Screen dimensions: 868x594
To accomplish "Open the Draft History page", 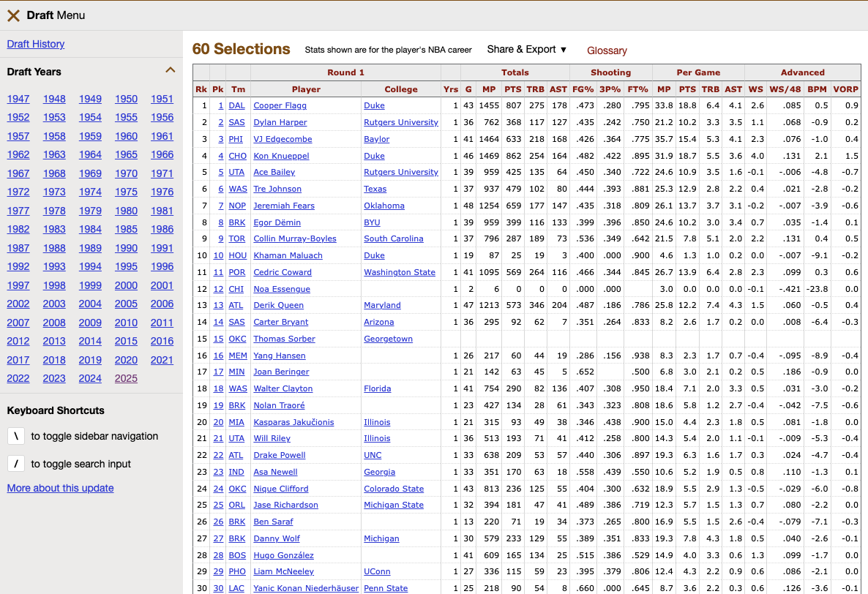I will click(x=35, y=44).
